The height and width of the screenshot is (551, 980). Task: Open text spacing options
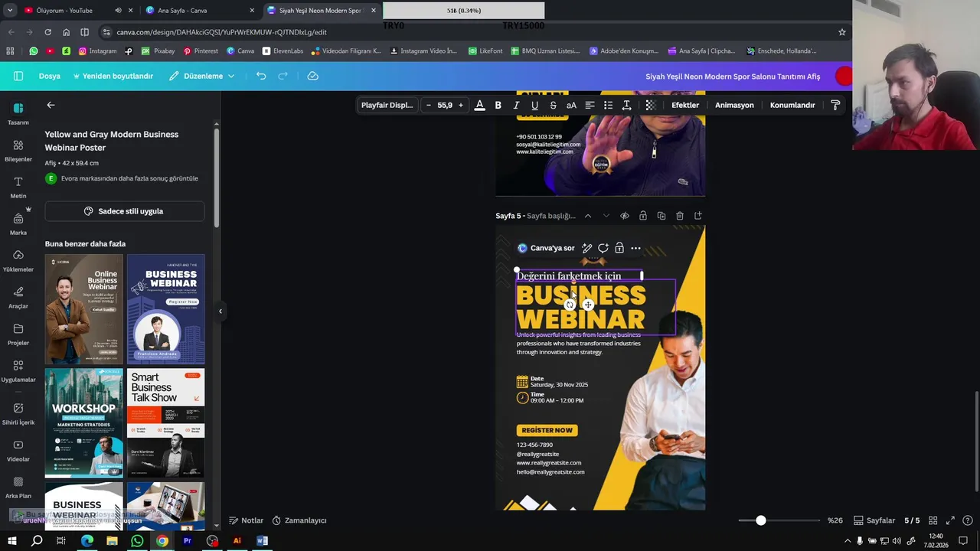click(x=626, y=105)
